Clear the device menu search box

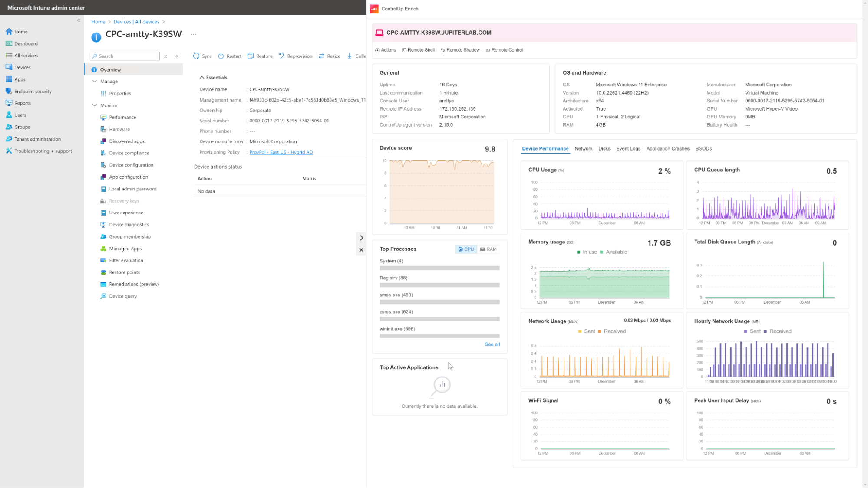point(165,56)
